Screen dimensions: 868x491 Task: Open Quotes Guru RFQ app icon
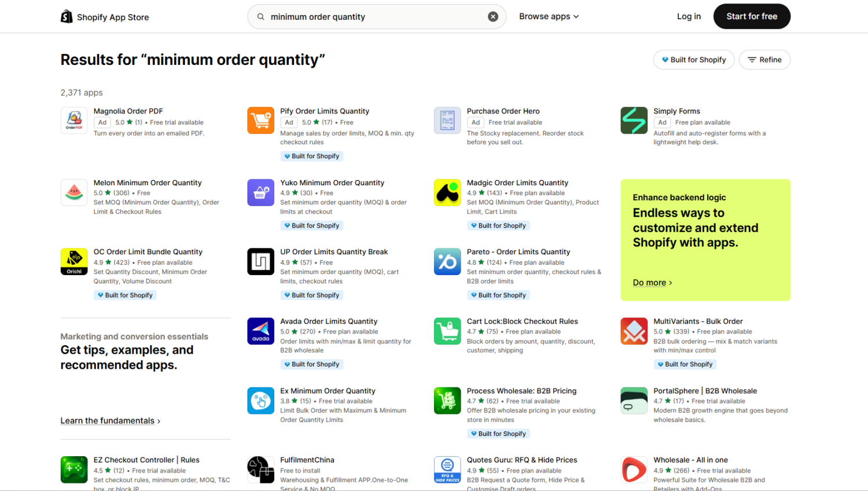(x=447, y=470)
